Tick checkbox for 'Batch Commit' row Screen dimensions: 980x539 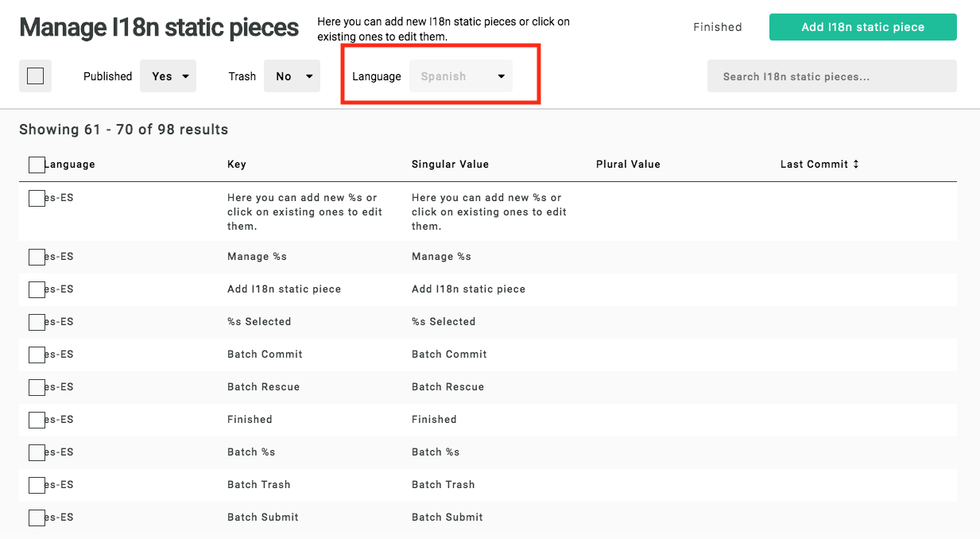[x=37, y=355]
